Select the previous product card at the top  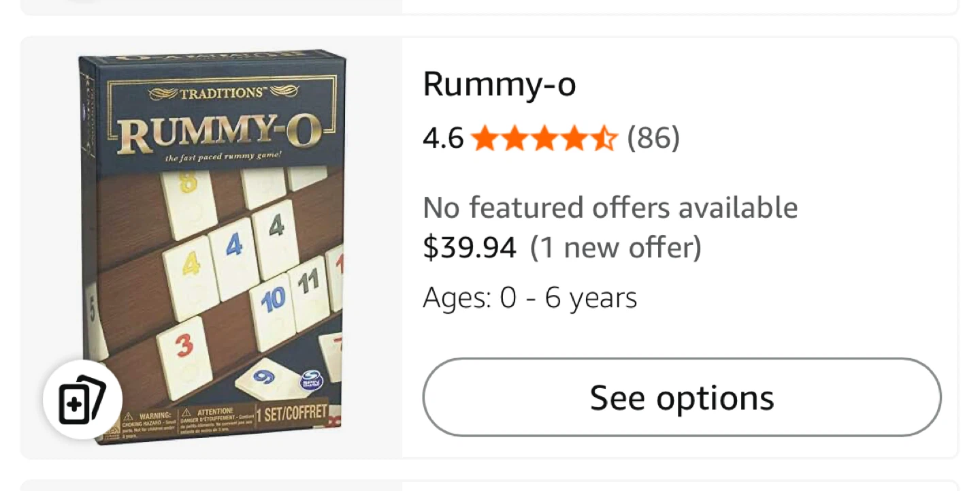[489, 6]
